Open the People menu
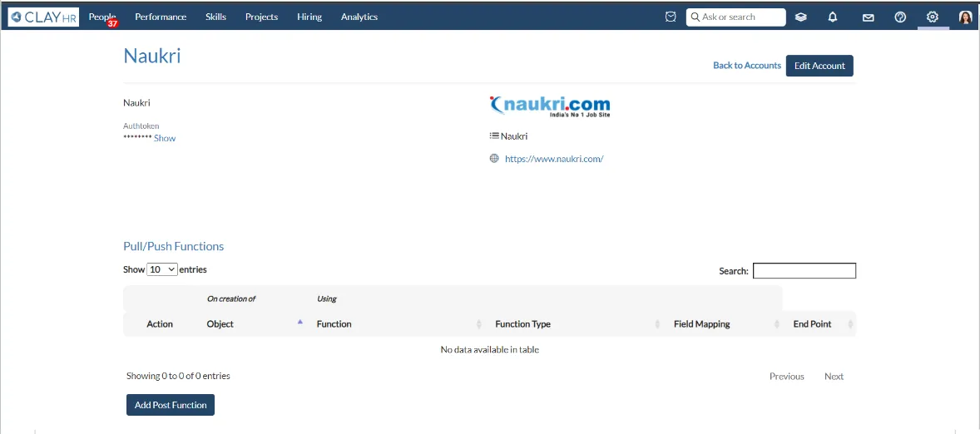The height and width of the screenshot is (434, 980). pos(102,17)
